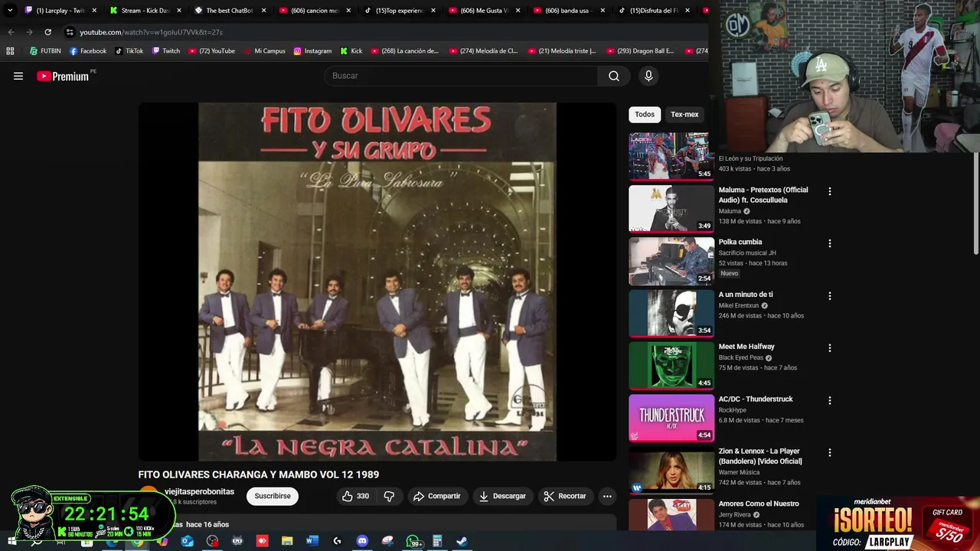Click the Compartir share button

[x=437, y=496]
